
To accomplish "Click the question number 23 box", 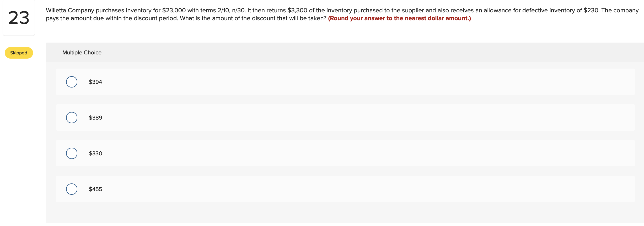I will 18,17.
